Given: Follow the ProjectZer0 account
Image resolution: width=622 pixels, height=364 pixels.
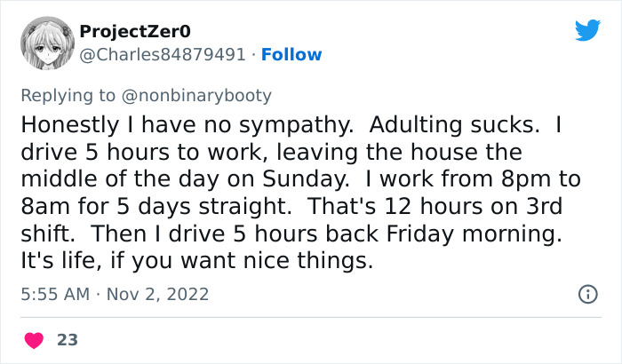Looking at the screenshot, I should [x=292, y=55].
